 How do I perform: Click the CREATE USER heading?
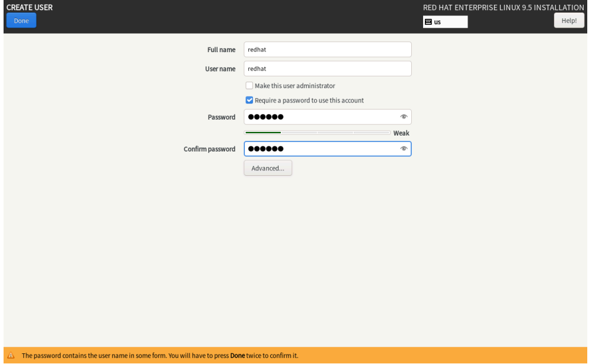pos(30,7)
